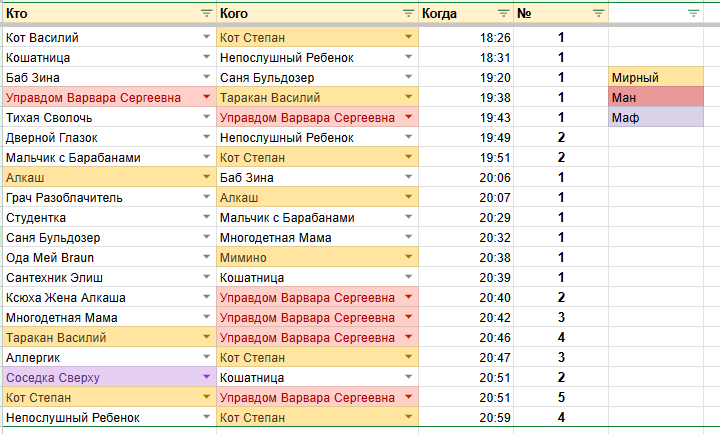The image size is (720, 434).
Task: Click the time cell 18:26
Action: 466,37
